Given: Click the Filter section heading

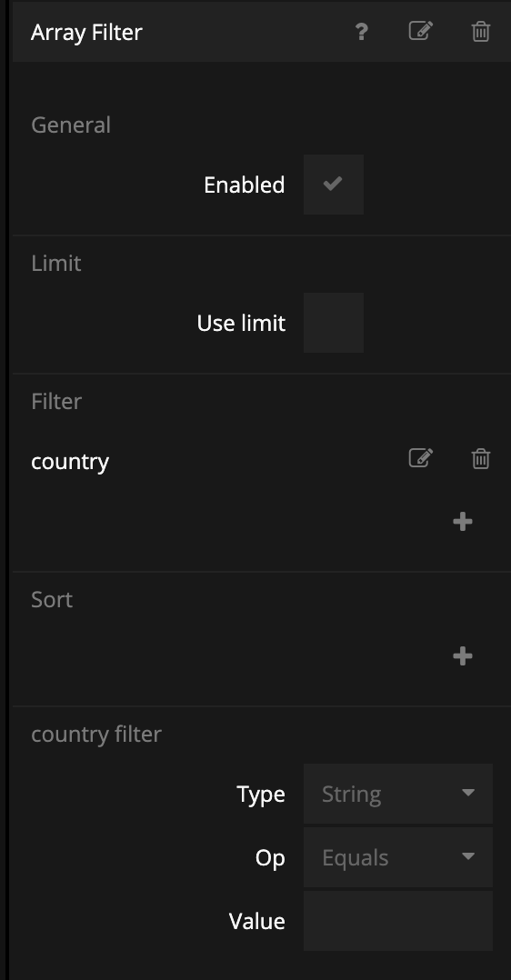Looking at the screenshot, I should (x=56, y=401).
